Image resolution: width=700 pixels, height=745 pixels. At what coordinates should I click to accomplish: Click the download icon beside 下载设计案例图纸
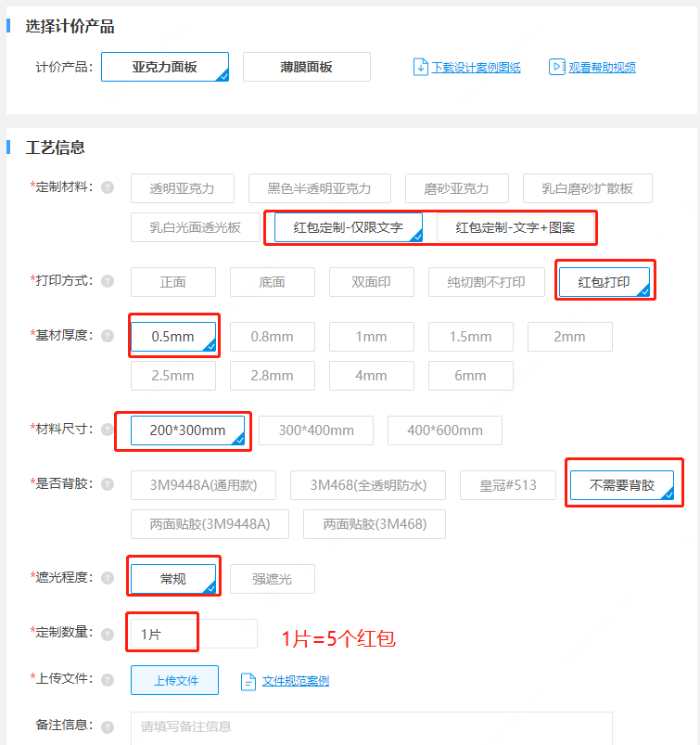421,67
